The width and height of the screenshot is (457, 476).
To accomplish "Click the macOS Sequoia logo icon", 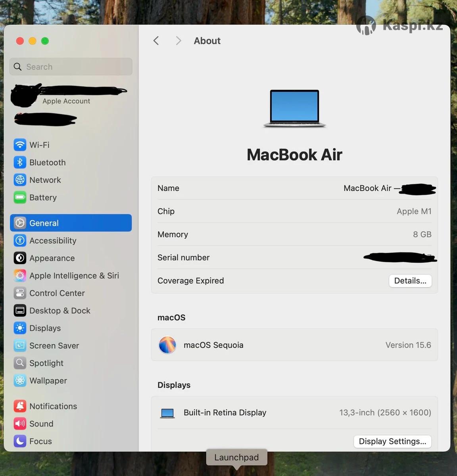I will 167,345.
